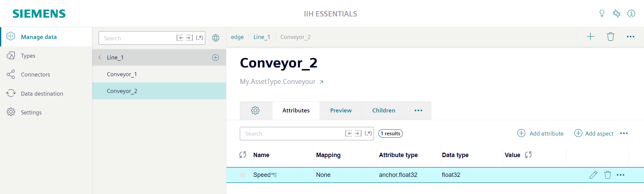Edit Speed attribute with pencil icon

pyautogui.click(x=593, y=175)
